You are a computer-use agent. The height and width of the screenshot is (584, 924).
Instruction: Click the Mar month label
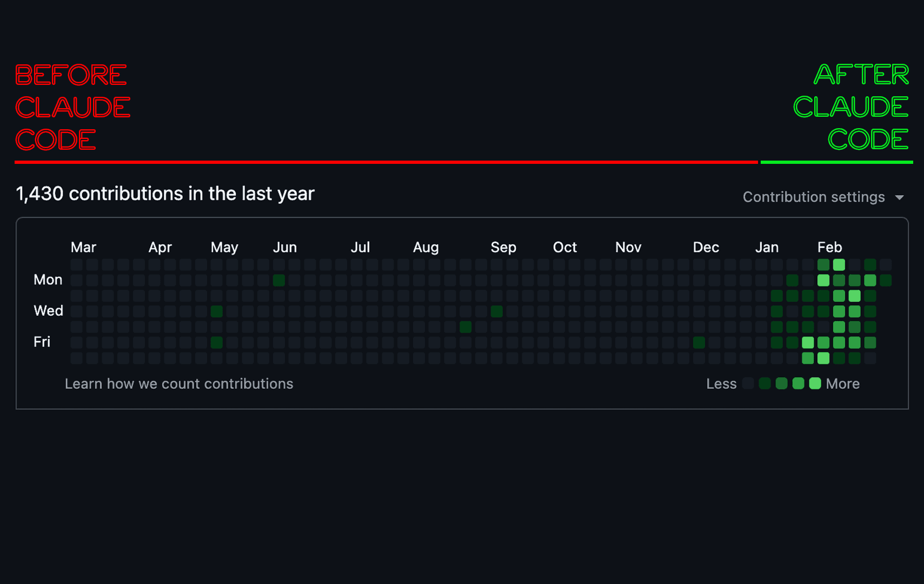(x=83, y=247)
